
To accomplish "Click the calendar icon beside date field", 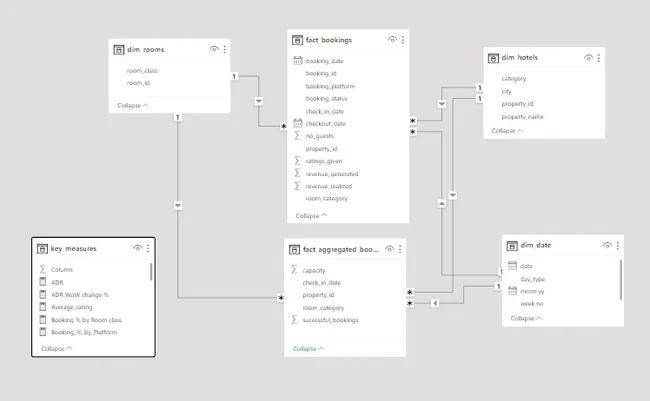I will click(512, 266).
